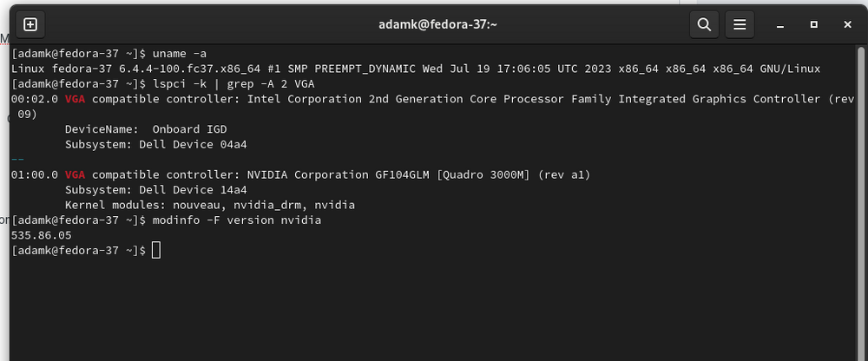Close the terminal window

click(x=847, y=24)
